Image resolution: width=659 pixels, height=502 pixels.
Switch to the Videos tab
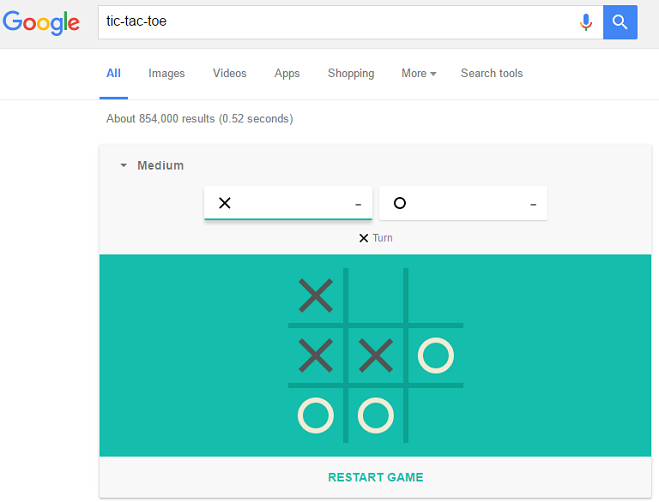coord(229,74)
